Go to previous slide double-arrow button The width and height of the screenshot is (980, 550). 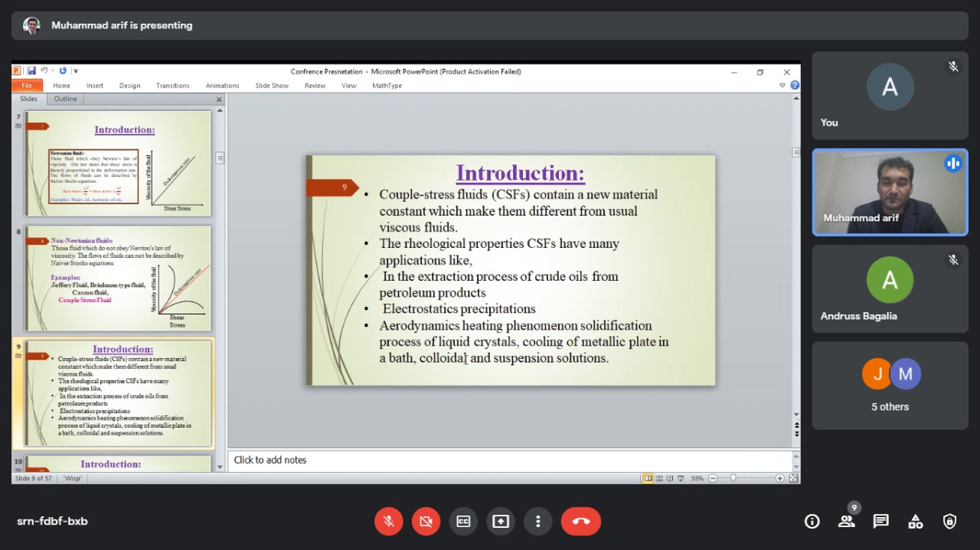(x=796, y=425)
